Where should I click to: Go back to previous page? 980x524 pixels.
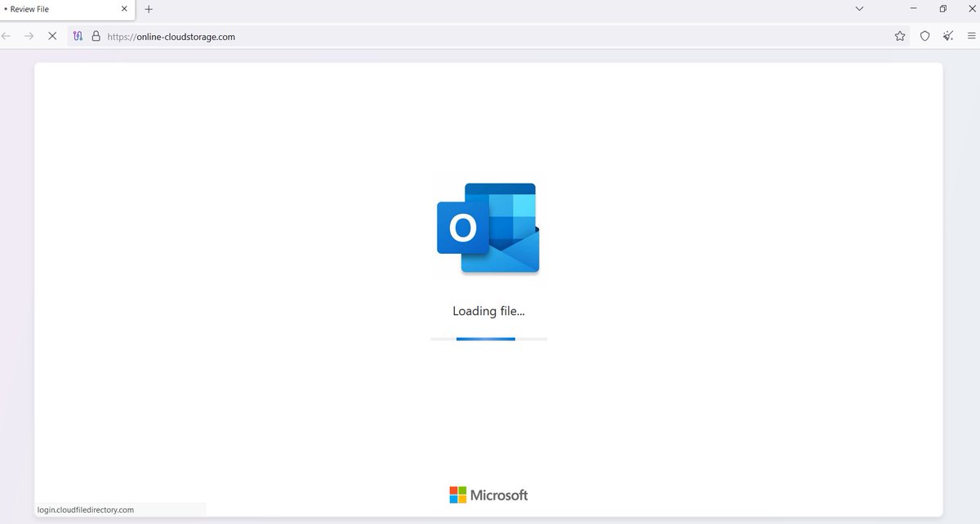(7, 36)
